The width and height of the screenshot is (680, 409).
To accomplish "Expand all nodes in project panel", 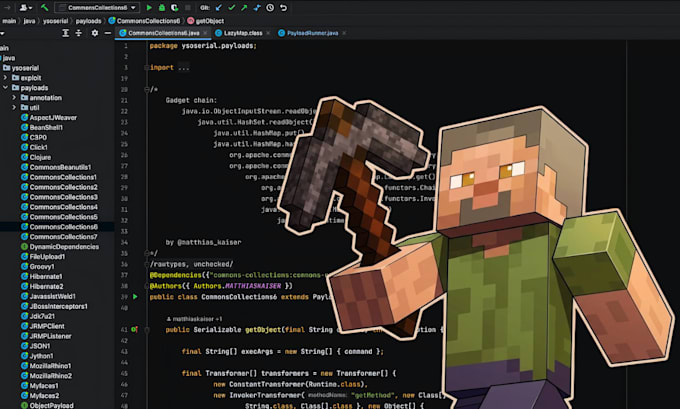I will coord(65,33).
